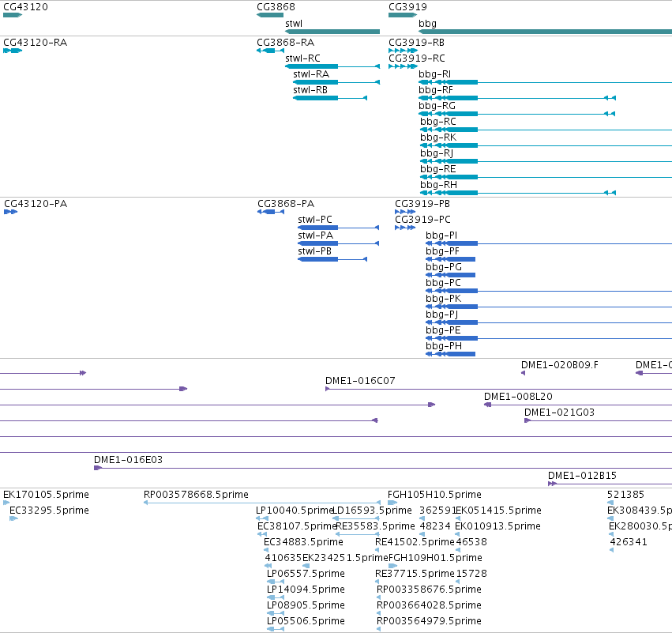Image resolution: width=672 pixels, height=633 pixels.
Task: Highlight the bbg-PK protein
Action: coord(549,307)
